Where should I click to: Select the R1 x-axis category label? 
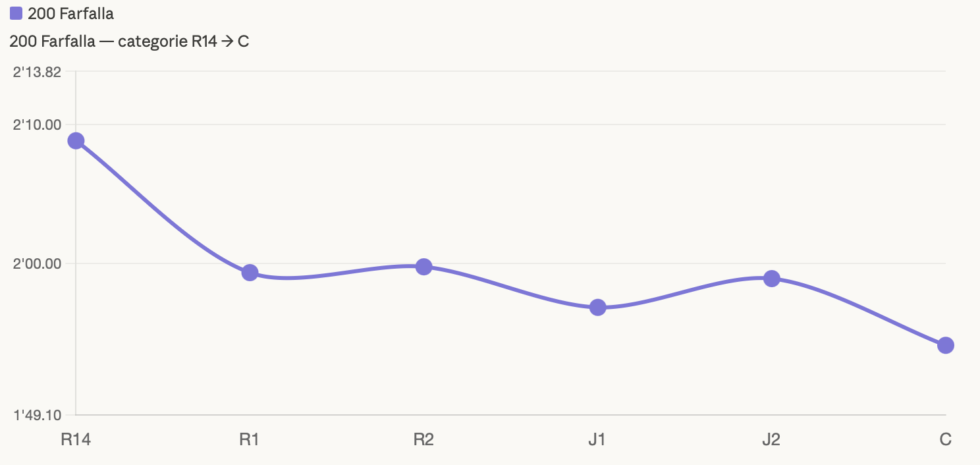[249, 439]
